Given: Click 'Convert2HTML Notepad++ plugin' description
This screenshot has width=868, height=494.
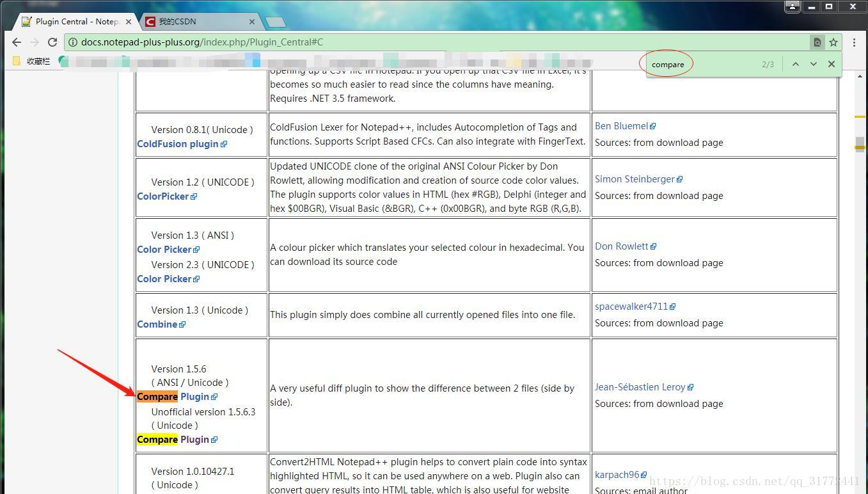Looking at the screenshot, I should [429, 476].
